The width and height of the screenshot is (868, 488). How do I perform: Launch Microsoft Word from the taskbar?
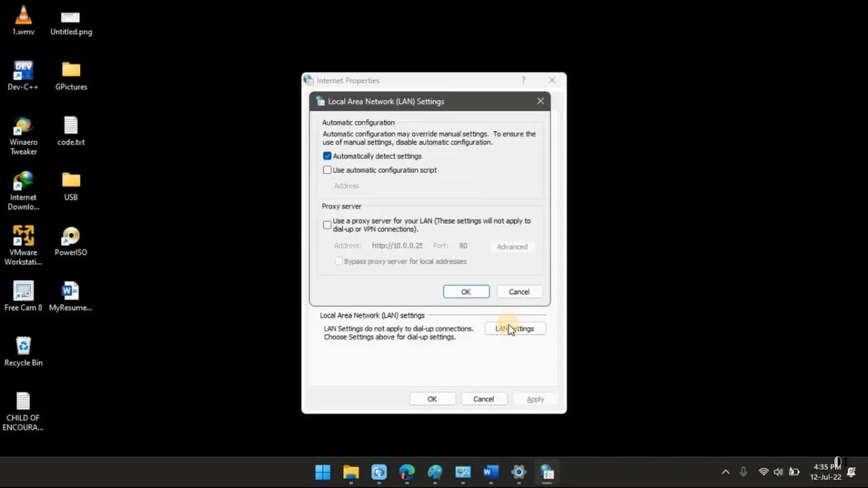(490, 472)
